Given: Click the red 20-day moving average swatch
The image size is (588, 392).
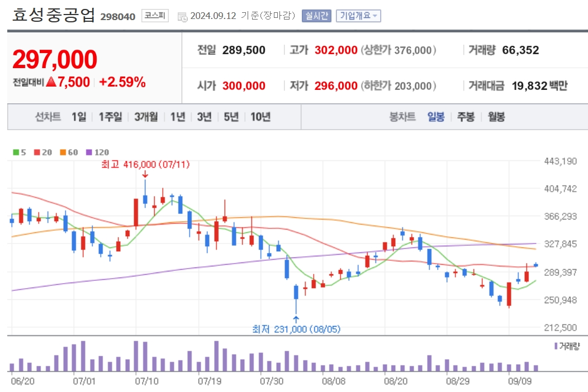Looking at the screenshot, I should [37, 152].
